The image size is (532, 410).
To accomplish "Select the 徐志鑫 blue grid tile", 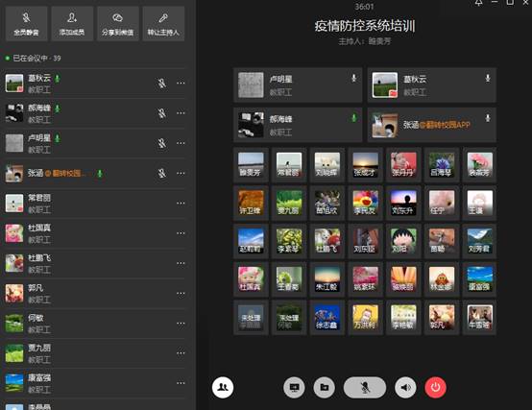I will pyautogui.click(x=327, y=317).
